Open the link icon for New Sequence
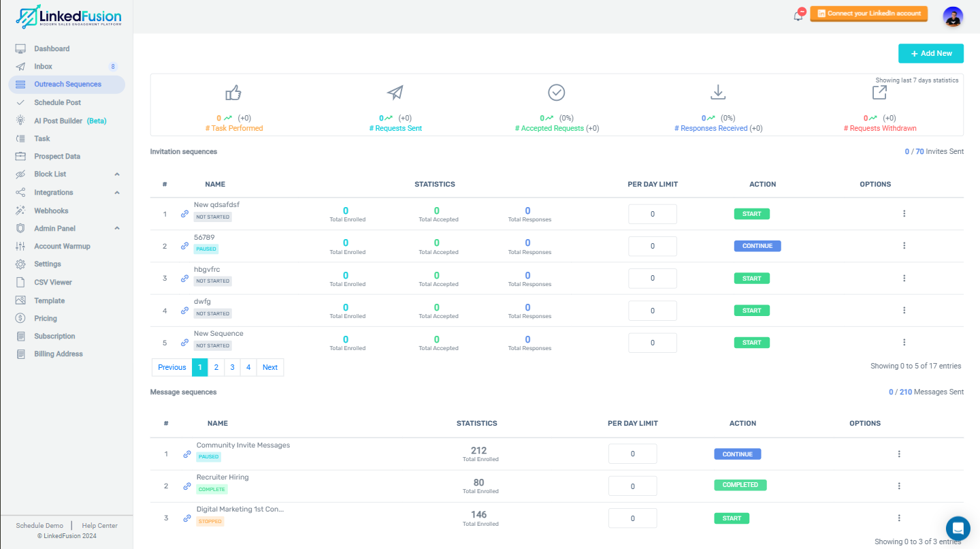Viewport: 980px width, 549px height. [184, 343]
